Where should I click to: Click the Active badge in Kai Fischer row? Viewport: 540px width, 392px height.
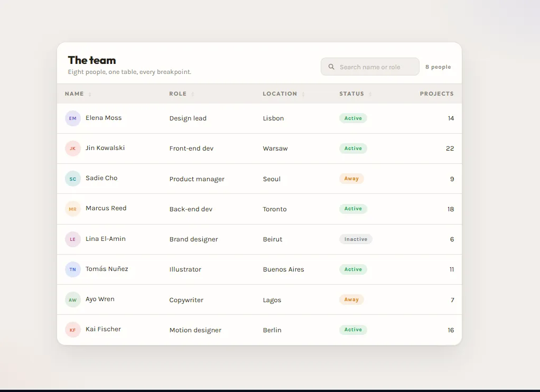click(353, 330)
